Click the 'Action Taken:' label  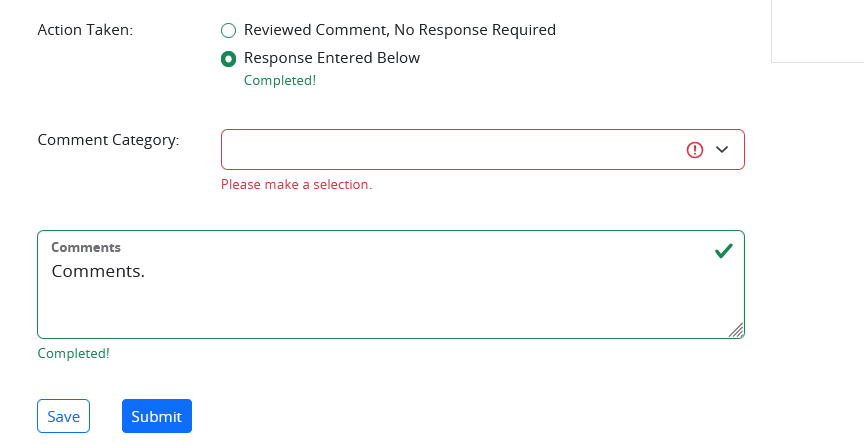point(85,30)
